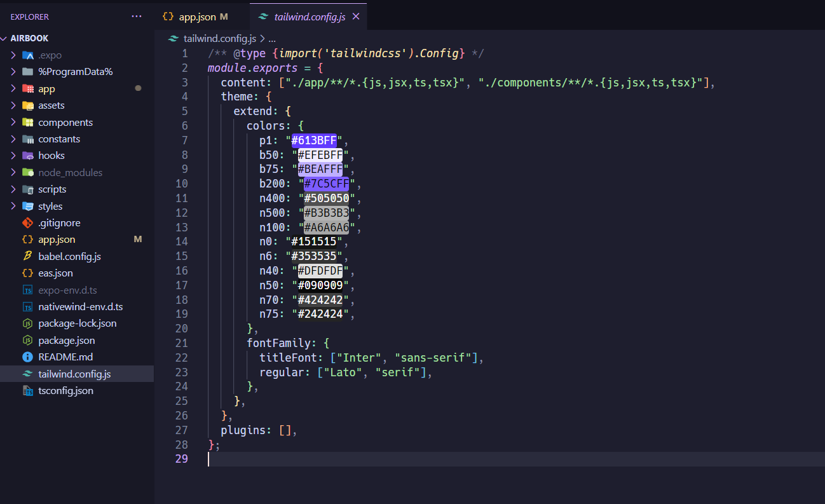Click the #B3B3B3 color value
825x504 pixels.
click(x=327, y=213)
